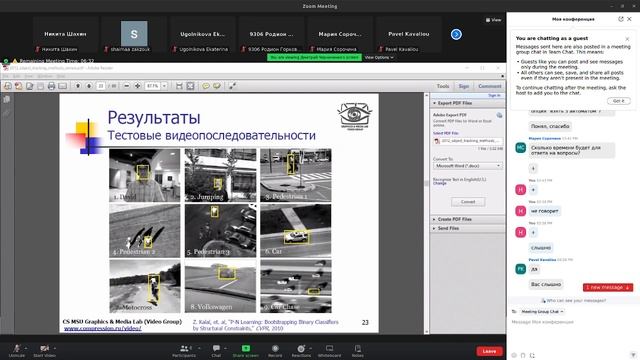Click the fit one full page icon
This screenshot has width=640, height=360.
(x=190, y=86)
